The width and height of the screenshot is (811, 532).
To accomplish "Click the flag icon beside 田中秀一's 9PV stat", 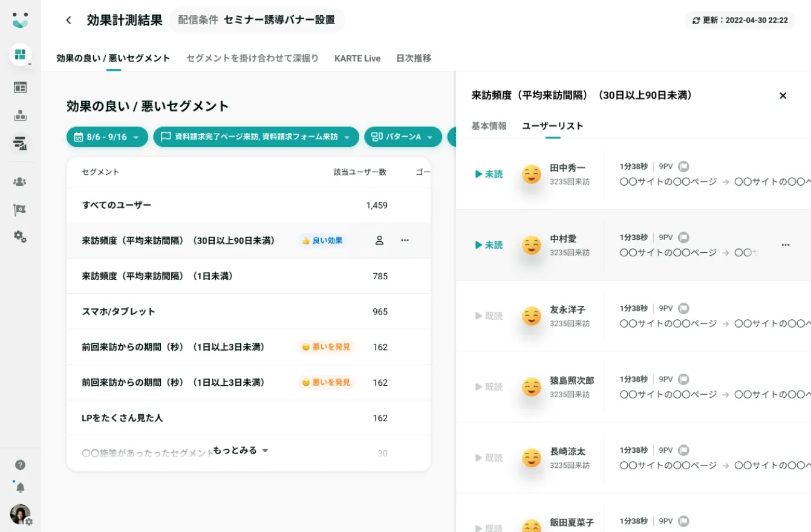I will tap(684, 166).
